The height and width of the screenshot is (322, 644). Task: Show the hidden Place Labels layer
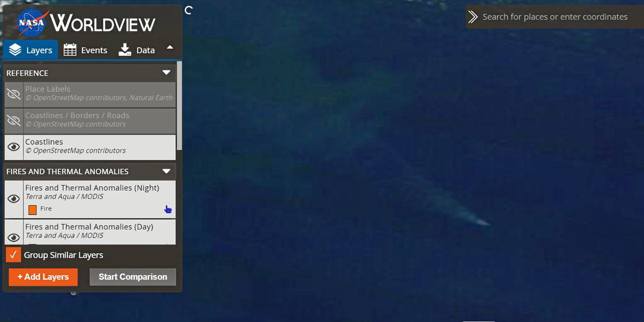pyautogui.click(x=14, y=94)
